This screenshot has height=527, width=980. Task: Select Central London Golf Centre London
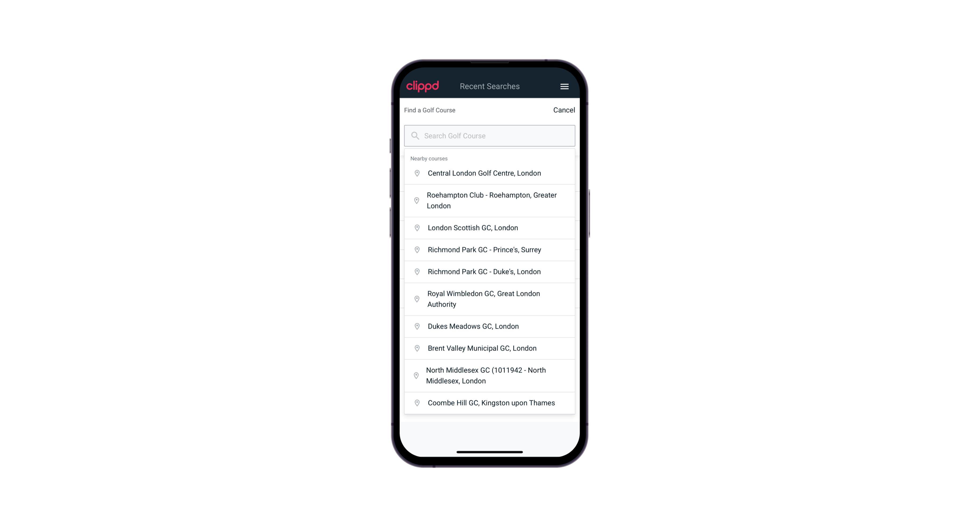[x=489, y=173]
